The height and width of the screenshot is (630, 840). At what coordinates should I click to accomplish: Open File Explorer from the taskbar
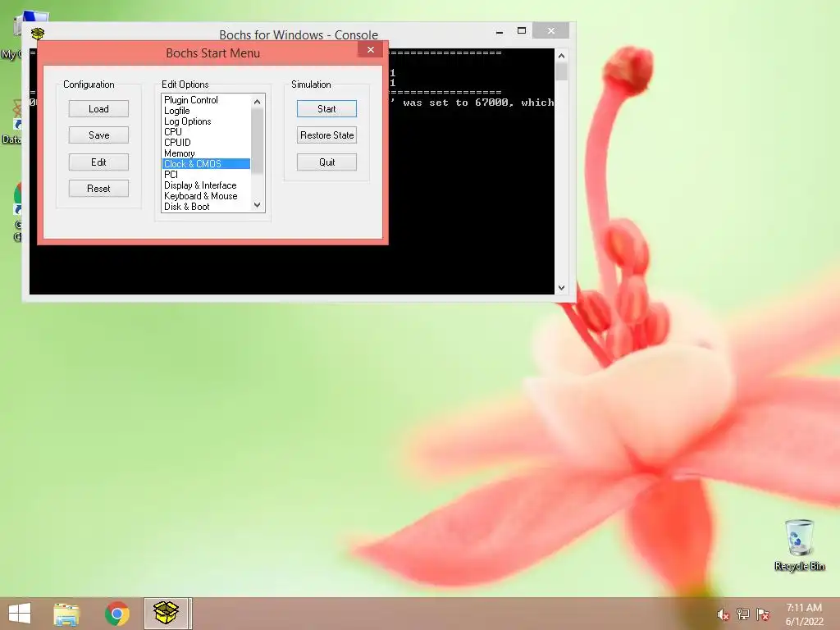coord(66,614)
